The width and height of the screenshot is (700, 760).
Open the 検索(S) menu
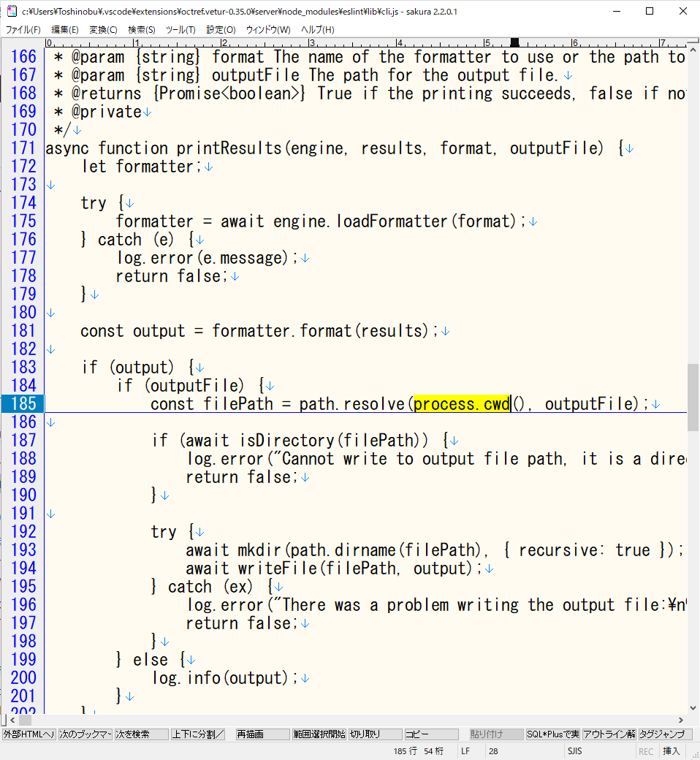(x=140, y=29)
